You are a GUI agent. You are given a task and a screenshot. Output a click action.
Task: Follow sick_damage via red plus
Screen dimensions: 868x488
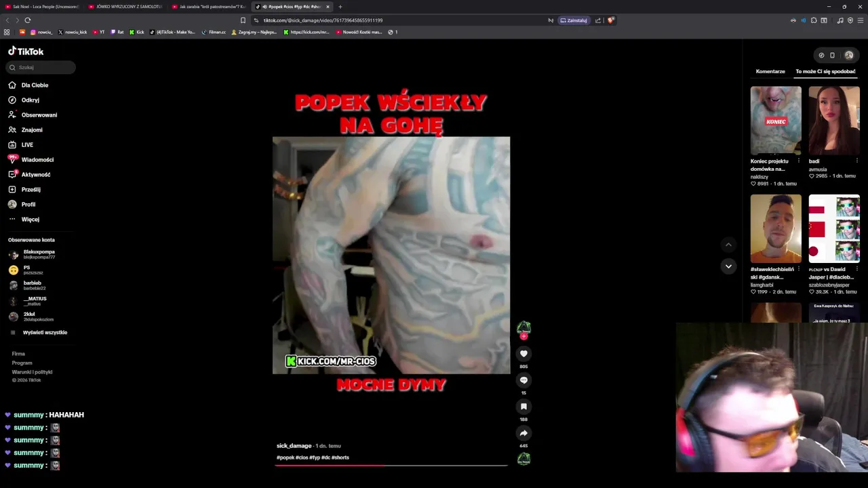pyautogui.click(x=524, y=336)
